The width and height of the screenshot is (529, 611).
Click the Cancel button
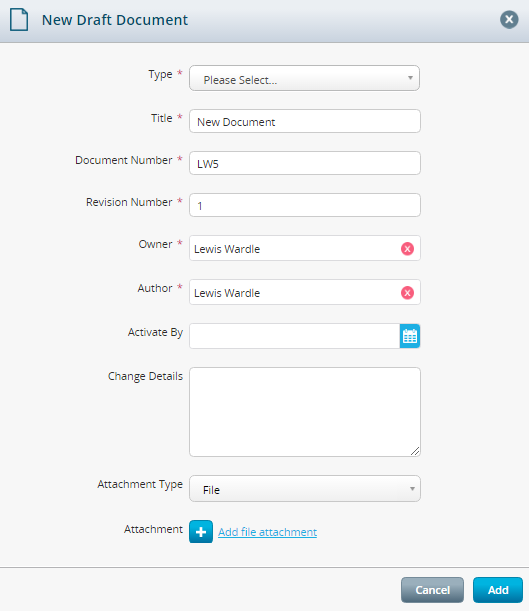(x=432, y=590)
